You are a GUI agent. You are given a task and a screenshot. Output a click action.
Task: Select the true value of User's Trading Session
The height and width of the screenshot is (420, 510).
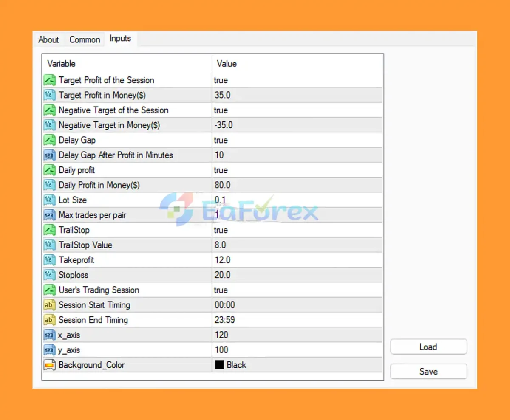[x=221, y=290]
